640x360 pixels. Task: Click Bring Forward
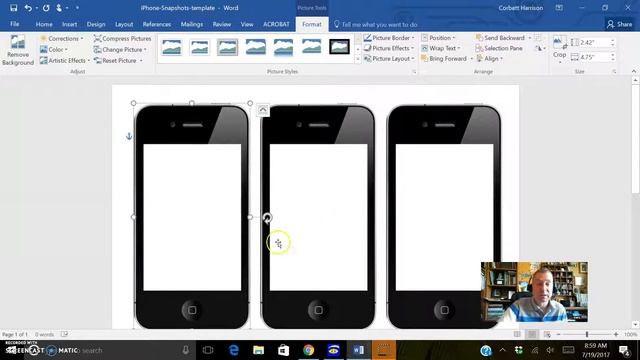point(444,59)
